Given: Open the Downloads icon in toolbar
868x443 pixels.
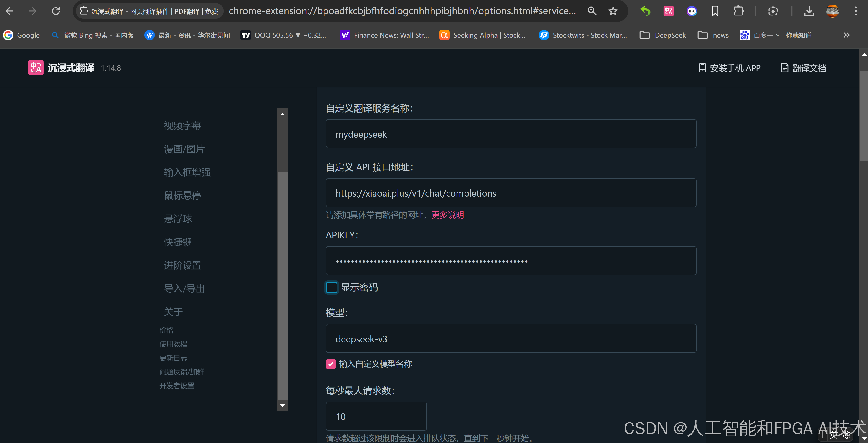Looking at the screenshot, I should [x=809, y=11].
